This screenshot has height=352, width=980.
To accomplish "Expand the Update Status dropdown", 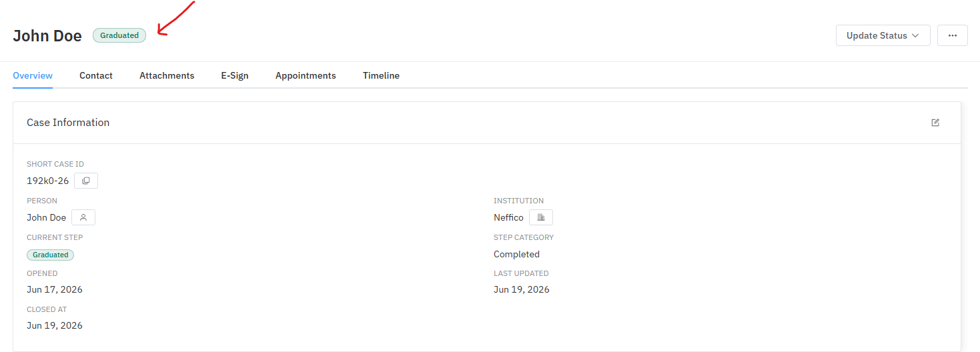I will 883,35.
